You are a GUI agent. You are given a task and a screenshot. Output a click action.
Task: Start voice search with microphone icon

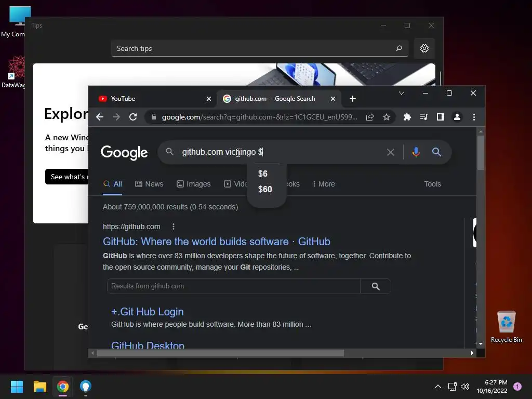416,152
